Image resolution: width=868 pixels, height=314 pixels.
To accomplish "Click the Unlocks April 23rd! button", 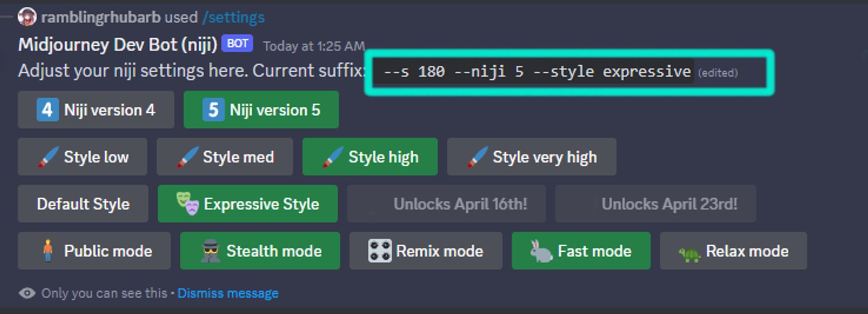I will point(656,204).
